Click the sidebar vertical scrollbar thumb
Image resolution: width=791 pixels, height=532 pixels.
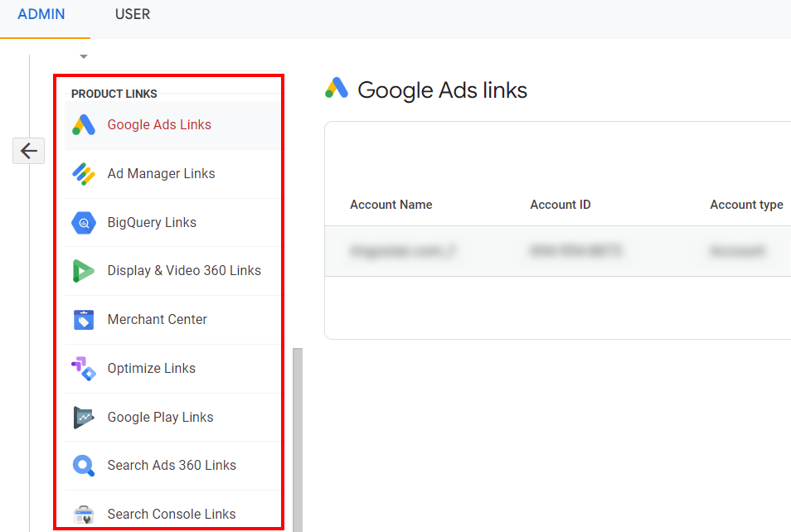298,440
